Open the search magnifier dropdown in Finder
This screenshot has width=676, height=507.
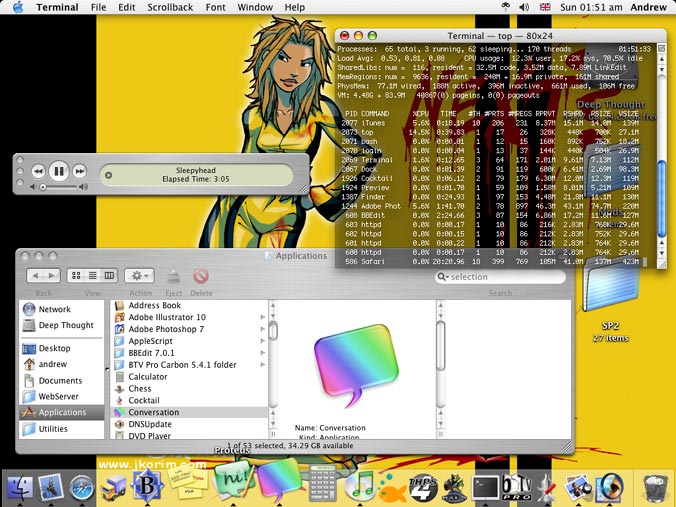point(443,277)
